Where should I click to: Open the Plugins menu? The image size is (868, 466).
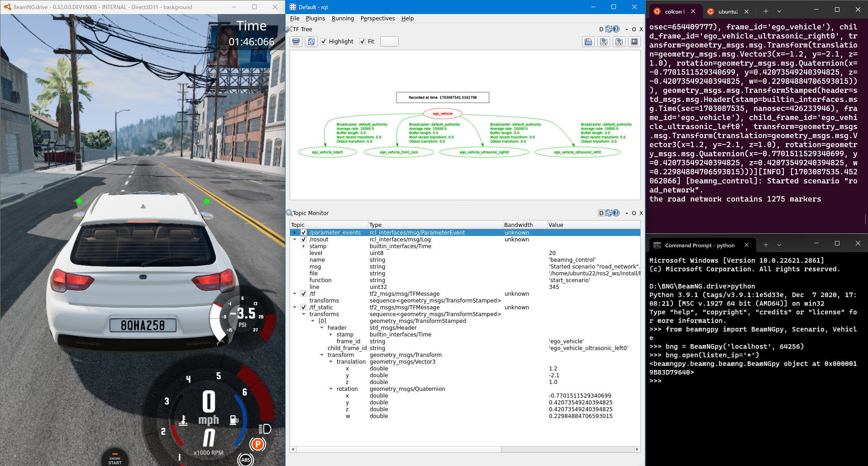(x=315, y=19)
